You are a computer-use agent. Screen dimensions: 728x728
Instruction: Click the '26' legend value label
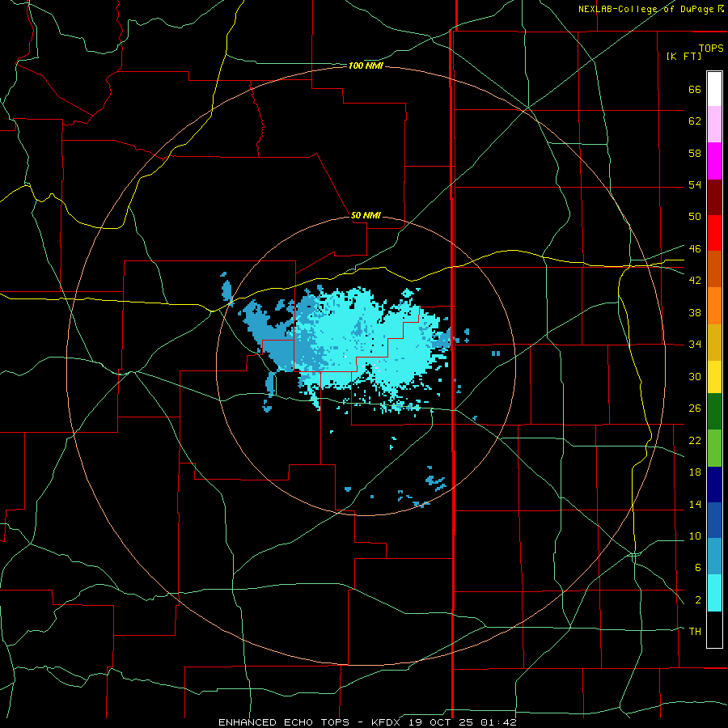click(x=695, y=408)
